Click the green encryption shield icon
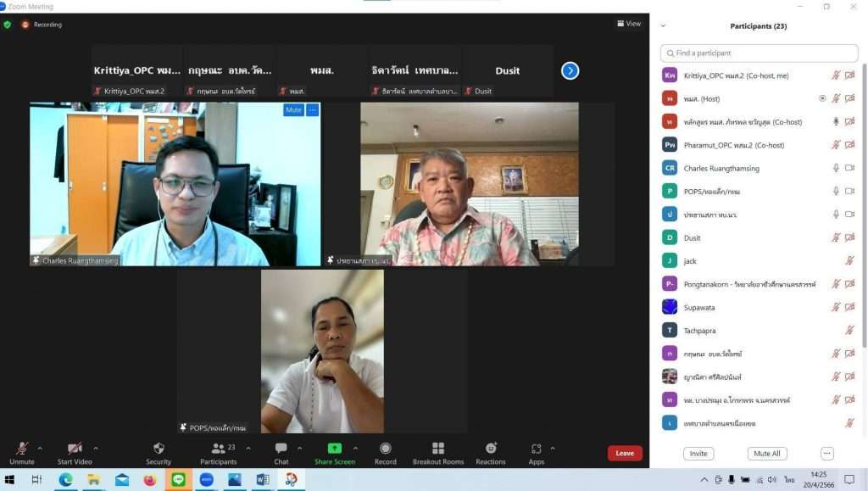The width and height of the screenshot is (868, 491). pos(8,25)
